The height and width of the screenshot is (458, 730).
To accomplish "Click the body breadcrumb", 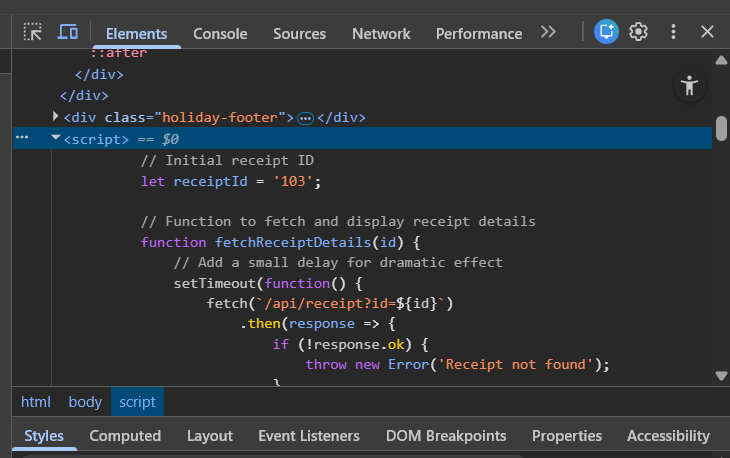I will point(85,402).
